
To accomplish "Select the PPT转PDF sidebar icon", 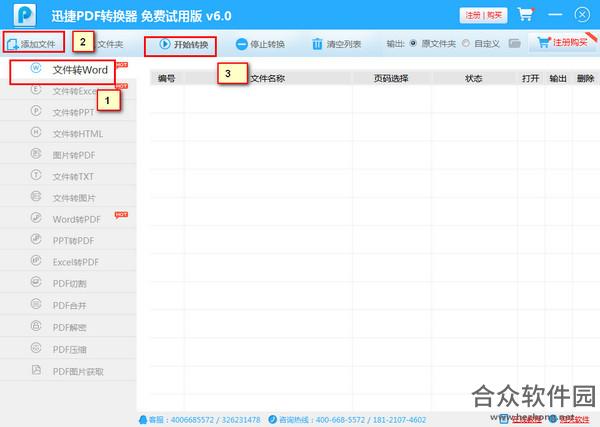I will tap(36, 239).
